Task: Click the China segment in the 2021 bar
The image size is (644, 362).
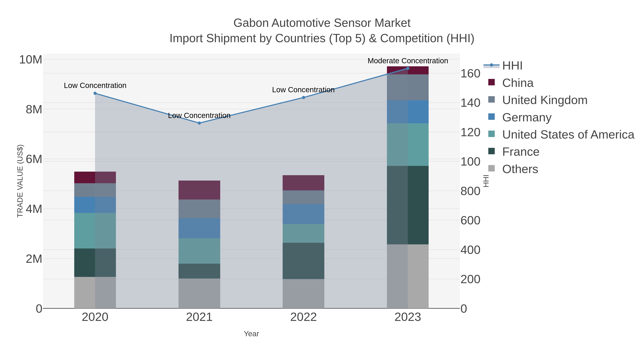Action: point(199,190)
